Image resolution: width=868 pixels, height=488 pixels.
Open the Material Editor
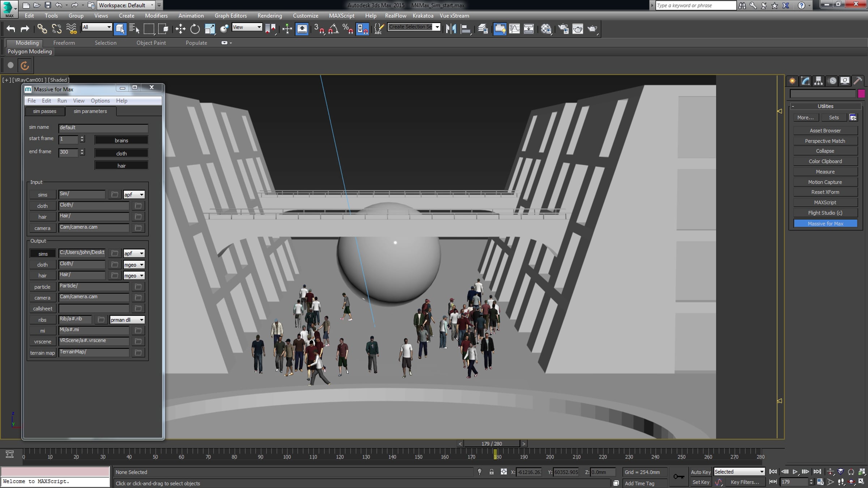click(x=546, y=29)
